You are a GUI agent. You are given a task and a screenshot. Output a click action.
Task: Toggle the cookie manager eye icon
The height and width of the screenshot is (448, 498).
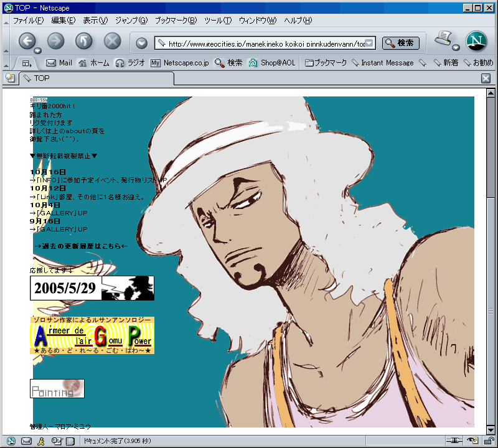473,441
